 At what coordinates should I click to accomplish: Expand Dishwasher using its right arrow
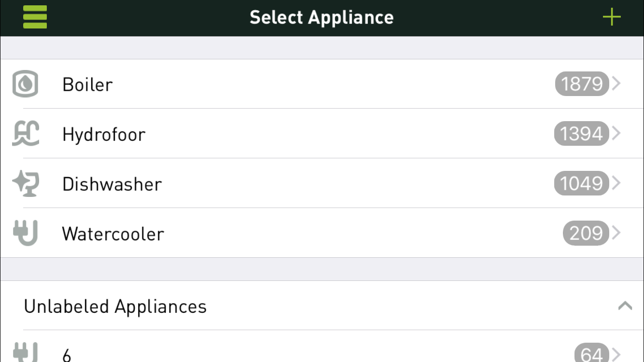[616, 183]
